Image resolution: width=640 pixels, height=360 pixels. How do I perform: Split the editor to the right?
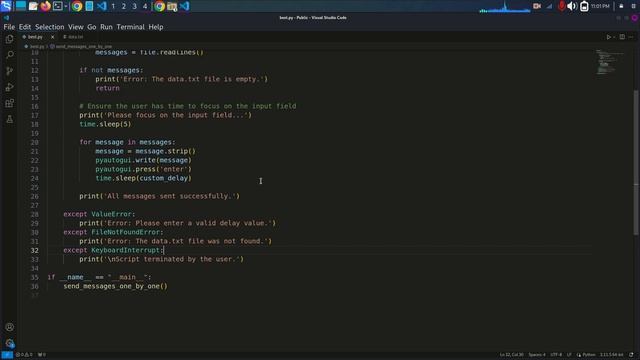622,37
